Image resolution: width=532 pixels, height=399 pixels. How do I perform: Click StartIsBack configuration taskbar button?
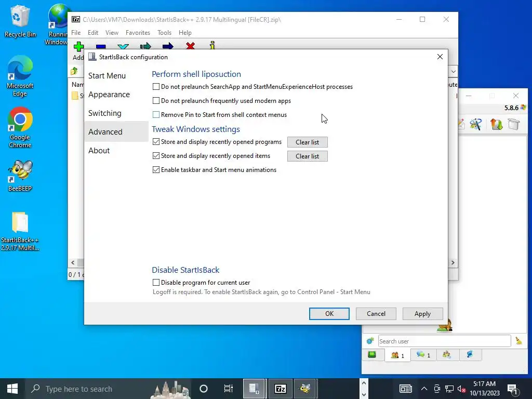pos(255,389)
